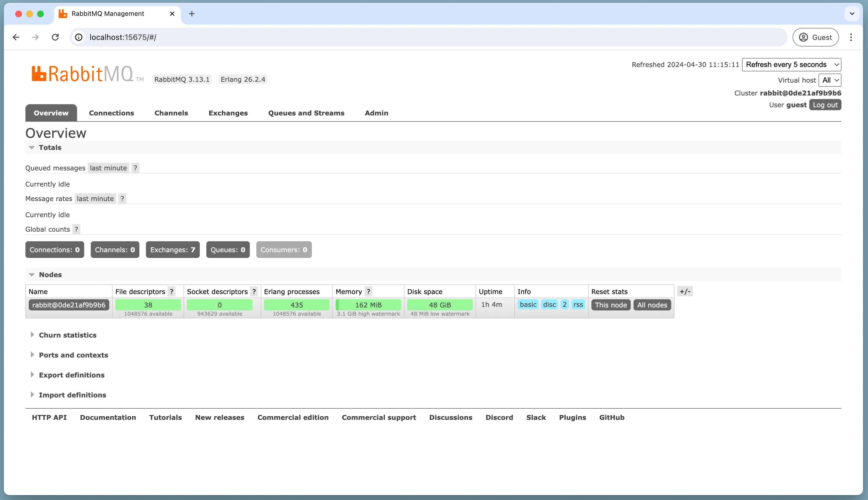Click the Memory column help icon
Image resolution: width=868 pixels, height=500 pixels.
pos(368,292)
